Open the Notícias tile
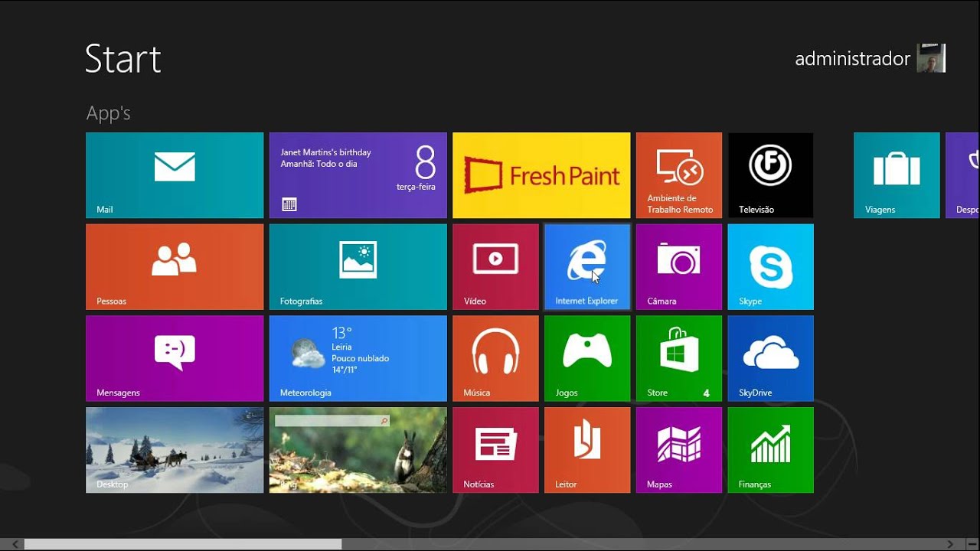This screenshot has width=980, height=551. pos(495,450)
